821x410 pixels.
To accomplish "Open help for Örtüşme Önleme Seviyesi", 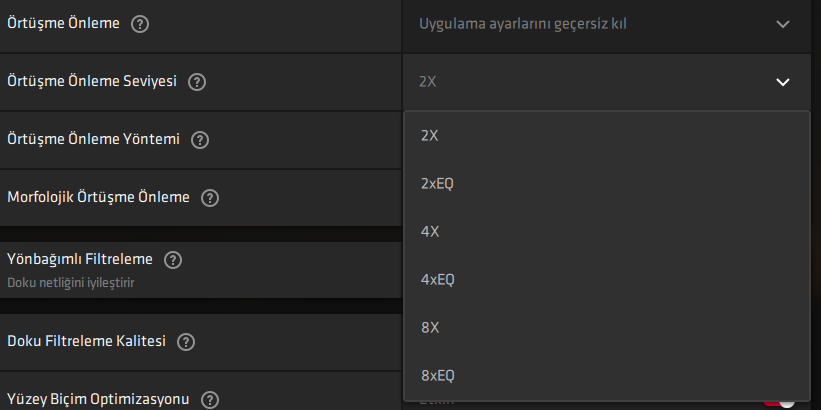I will [x=197, y=82].
